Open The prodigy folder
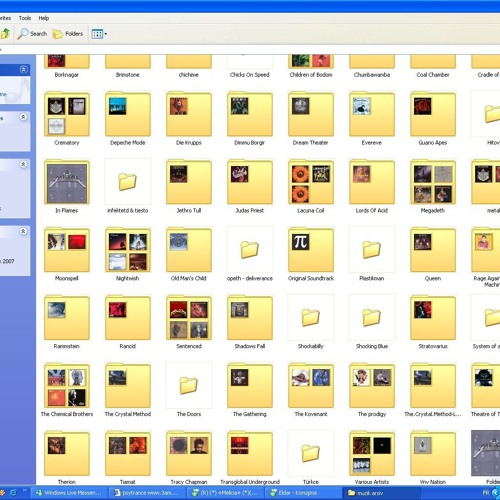This screenshot has width=500, height=500. [x=372, y=386]
